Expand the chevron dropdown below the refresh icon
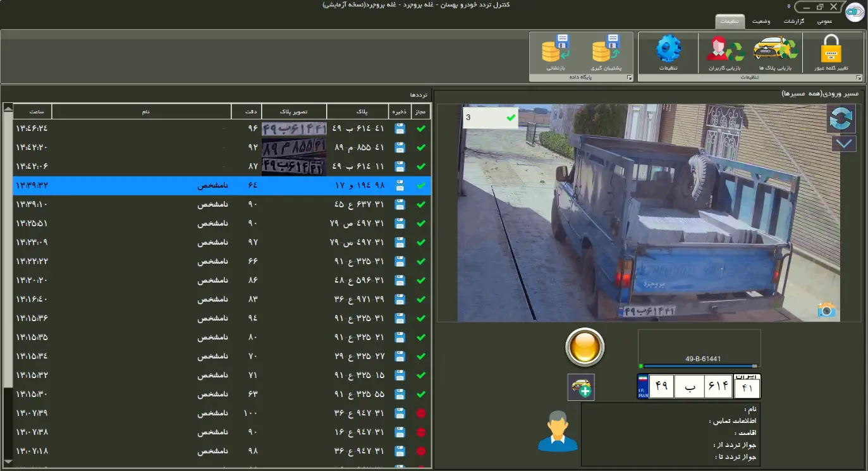Screen dimensions: 868x471 (843, 144)
